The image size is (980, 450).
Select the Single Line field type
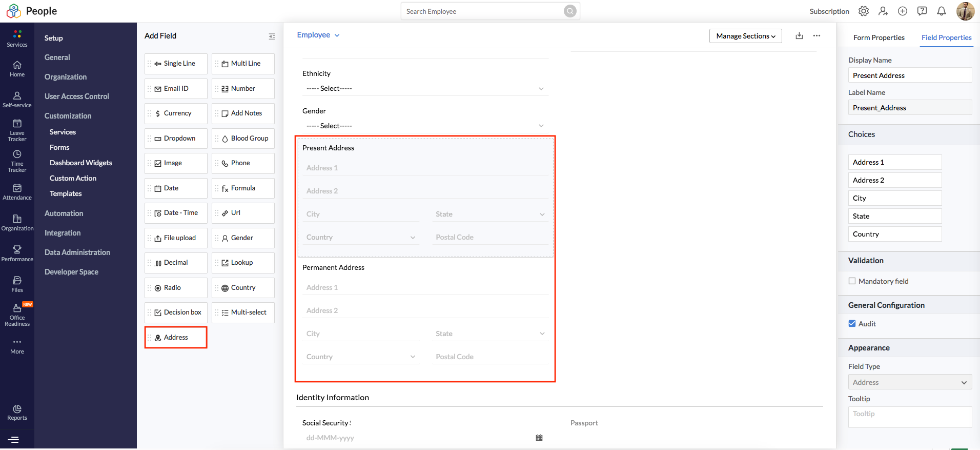point(176,64)
